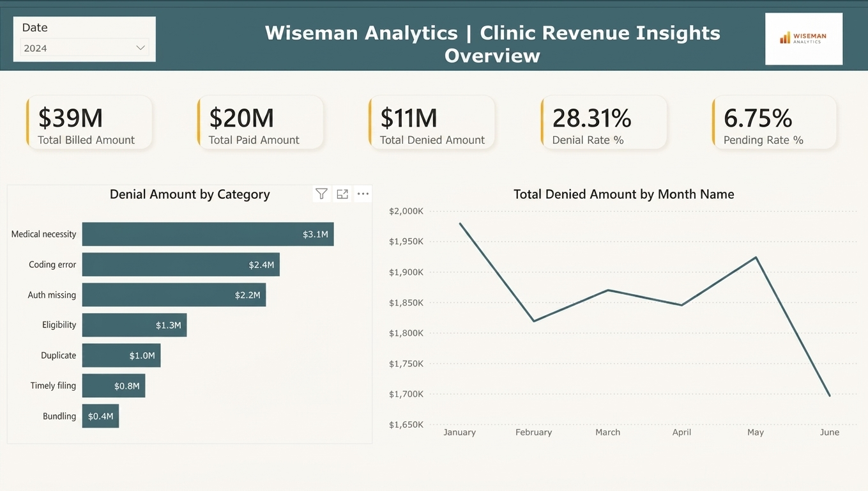The image size is (868, 491).
Task: Click the Coding error bar
Action: 181,264
